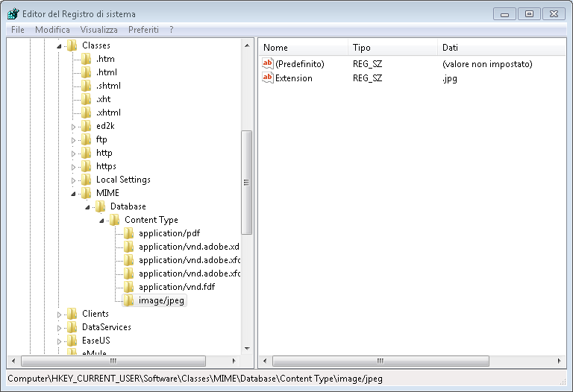This screenshot has height=392, width=573.
Task: Open the Preferiti menu
Action: click(143, 30)
